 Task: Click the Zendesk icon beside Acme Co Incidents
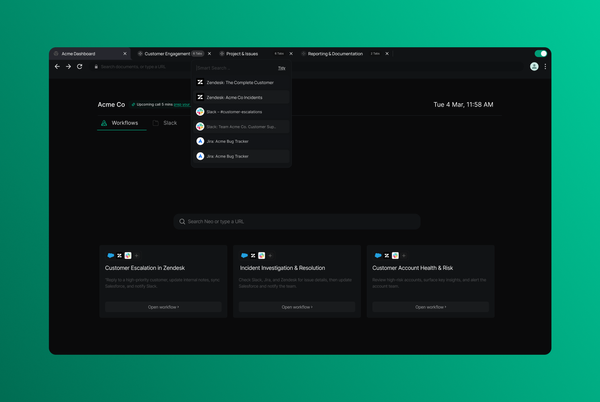tap(200, 97)
